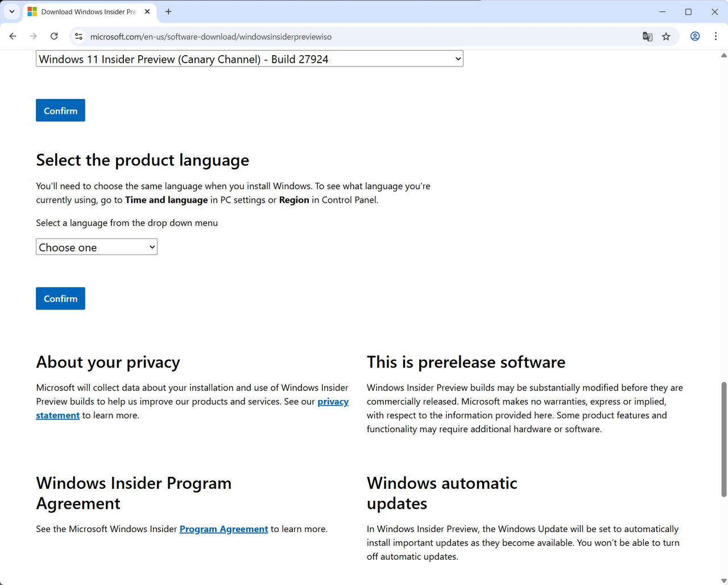Image resolution: width=728 pixels, height=585 pixels.
Task: Open a new browser tab
Action: pos(168,11)
